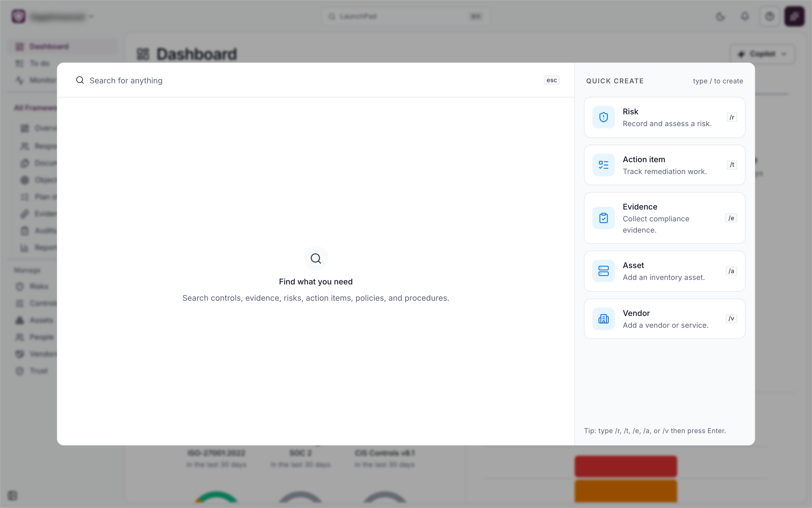The image size is (812, 508).
Task: Open the Evidence quick create card
Action: (664, 218)
